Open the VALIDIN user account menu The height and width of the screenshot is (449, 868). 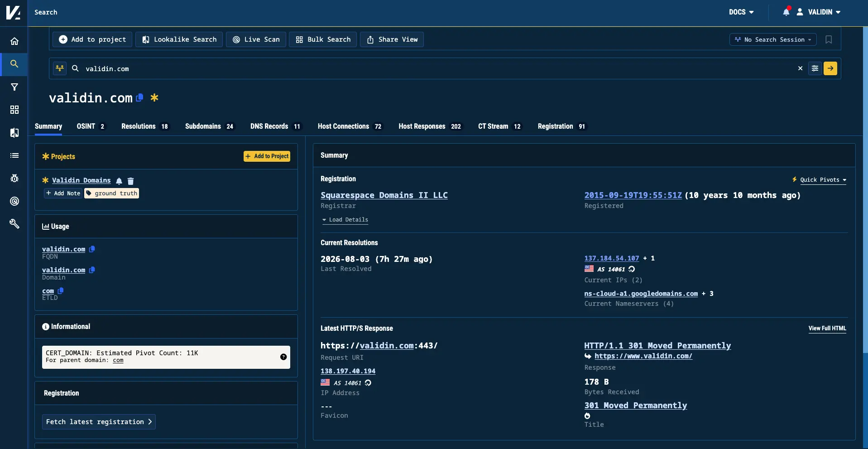[819, 12]
